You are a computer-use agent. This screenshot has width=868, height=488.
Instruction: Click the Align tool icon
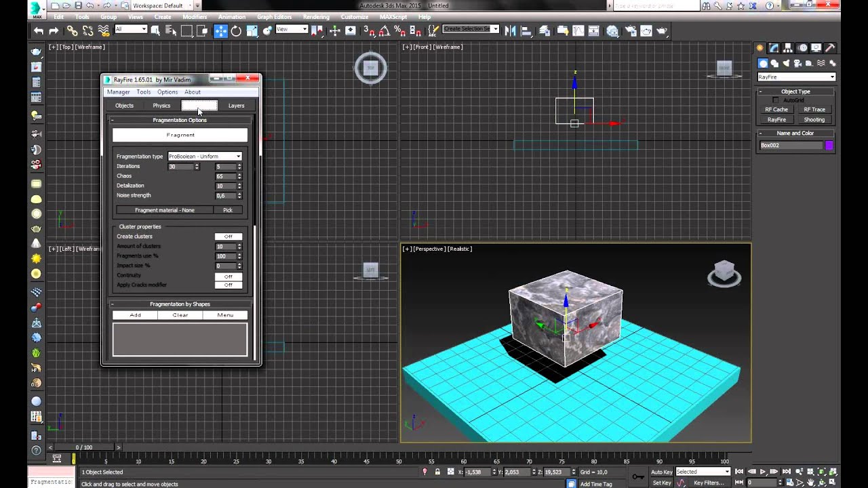526,30
